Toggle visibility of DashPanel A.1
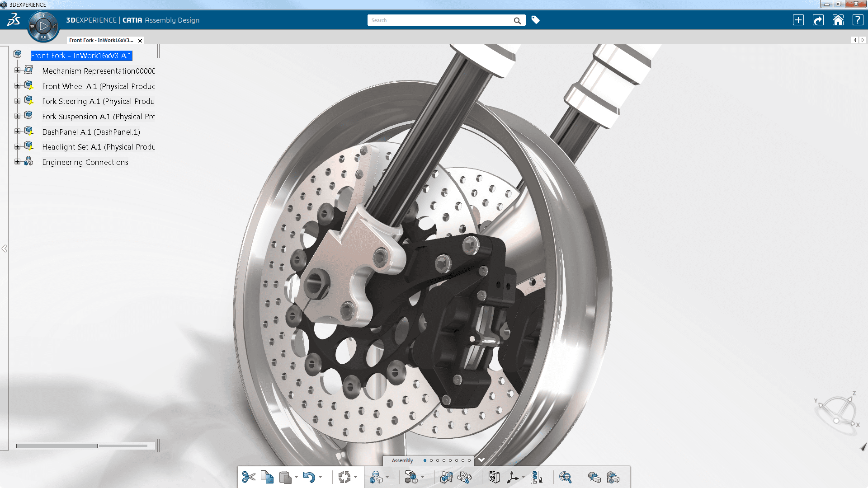This screenshot has width=868, height=488. (28, 131)
